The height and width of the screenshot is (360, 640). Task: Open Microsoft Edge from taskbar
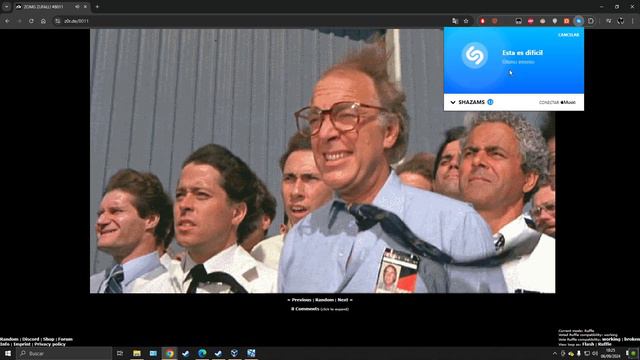(x=202, y=353)
